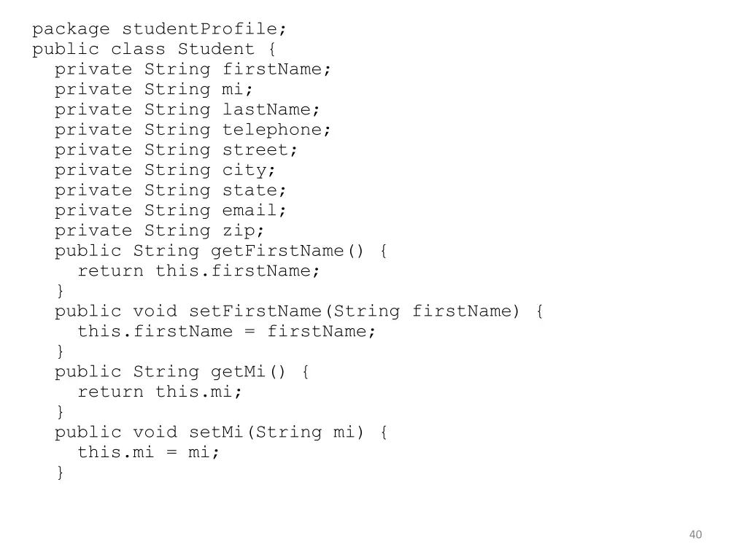The height and width of the screenshot is (560, 747).
Task: Select the private String lastName line
Action: pos(187,110)
